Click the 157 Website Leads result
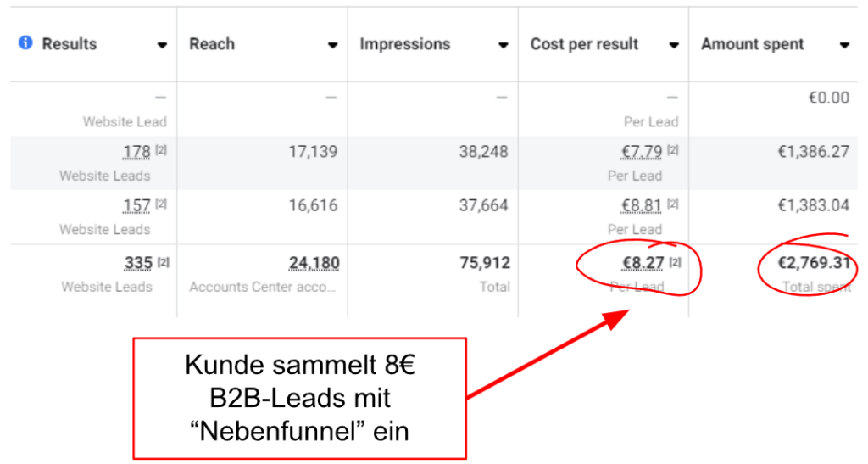868x464 pixels. 136,205
